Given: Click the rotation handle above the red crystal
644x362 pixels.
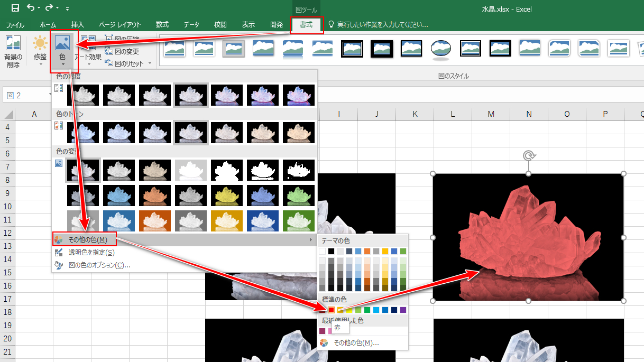Looking at the screenshot, I should tap(528, 155).
